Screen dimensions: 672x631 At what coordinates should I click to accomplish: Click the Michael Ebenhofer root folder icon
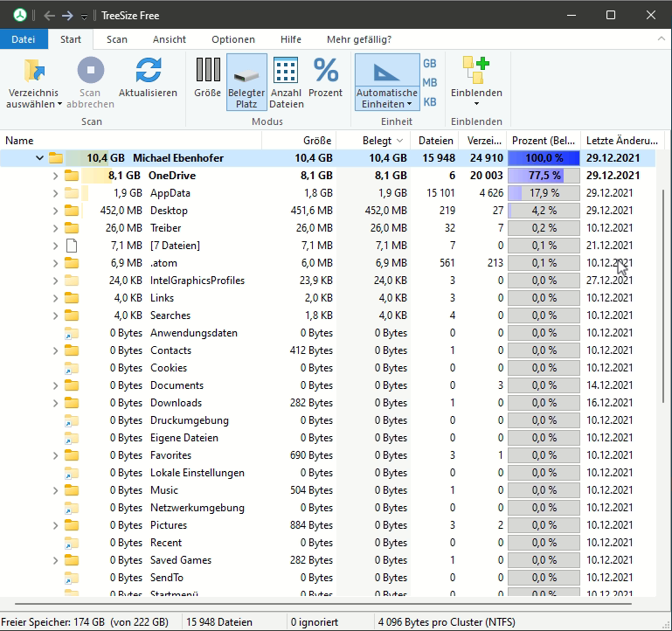point(56,158)
